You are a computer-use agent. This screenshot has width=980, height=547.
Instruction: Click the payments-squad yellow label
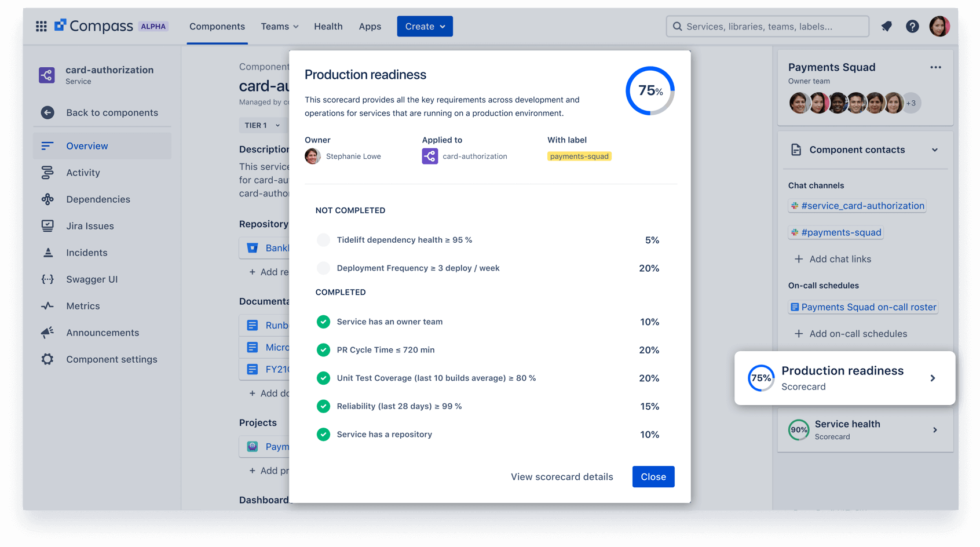pyautogui.click(x=579, y=156)
